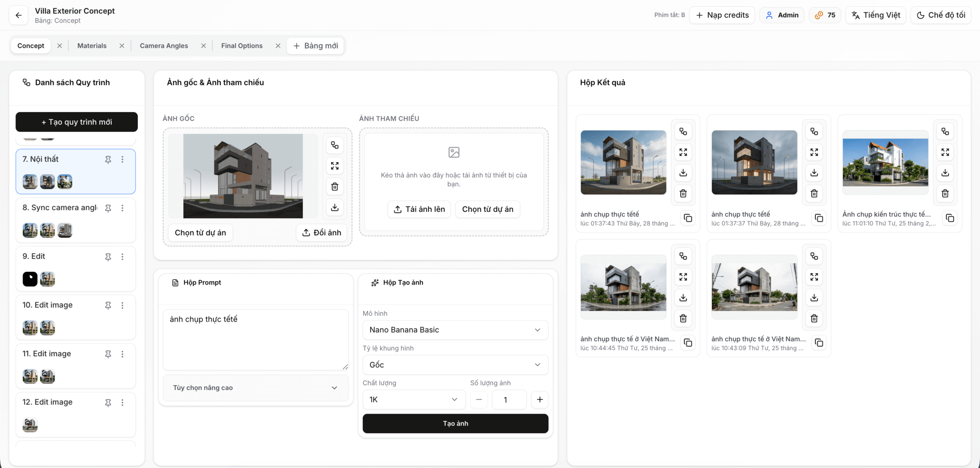
Task: Click Tạo quy trình mới button
Action: [x=77, y=122]
